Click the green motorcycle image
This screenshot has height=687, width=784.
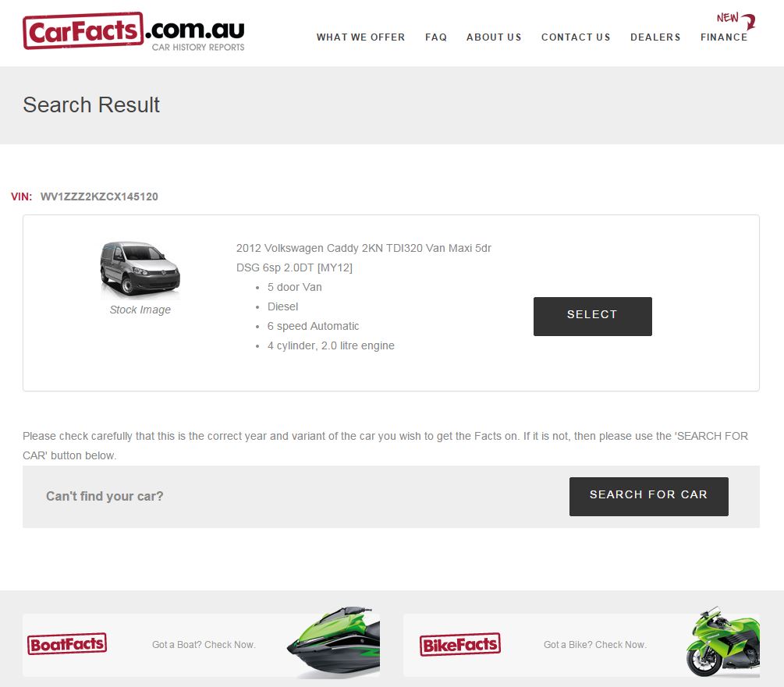[x=723, y=642]
